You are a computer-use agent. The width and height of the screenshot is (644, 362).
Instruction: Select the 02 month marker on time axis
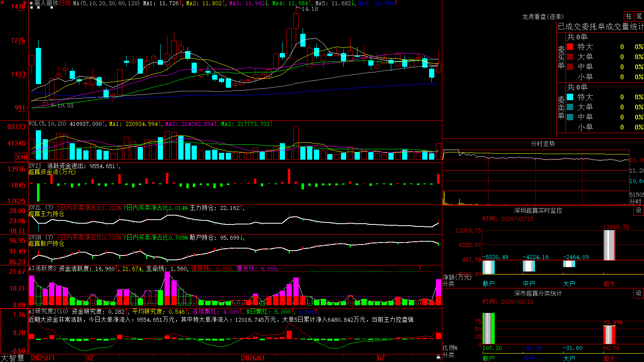pos(381,358)
